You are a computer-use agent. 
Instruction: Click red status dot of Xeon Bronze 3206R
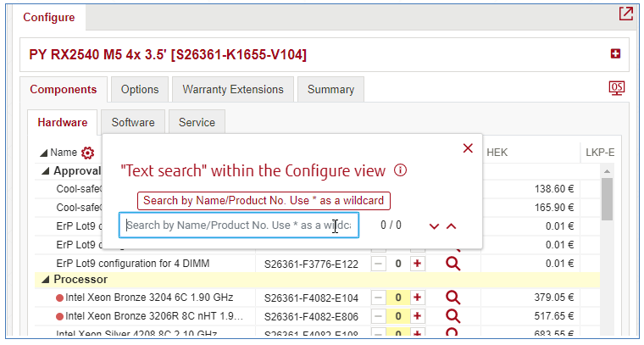(59, 316)
